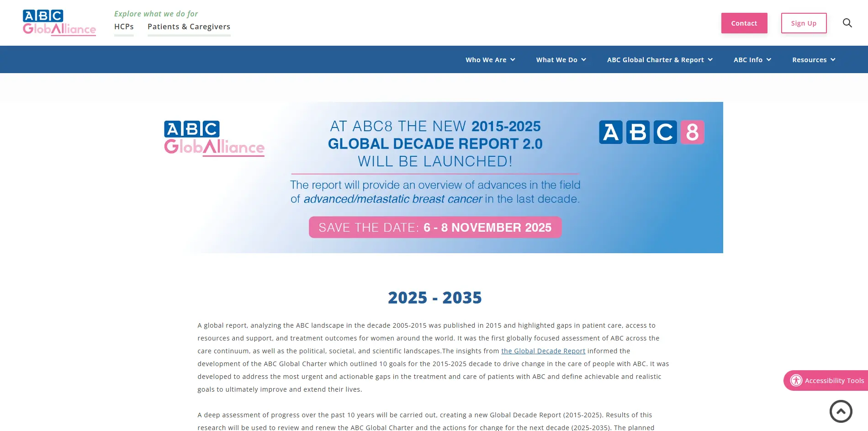
Task: Click the ABC8 logo in the banner
Action: pos(651,132)
